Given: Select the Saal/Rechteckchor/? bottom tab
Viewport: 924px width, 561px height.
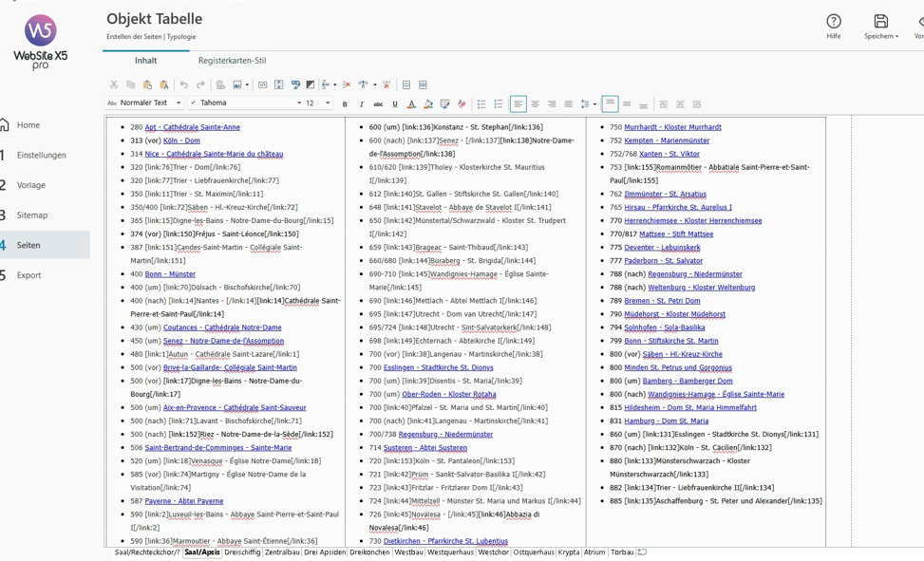Looking at the screenshot, I should [x=147, y=552].
